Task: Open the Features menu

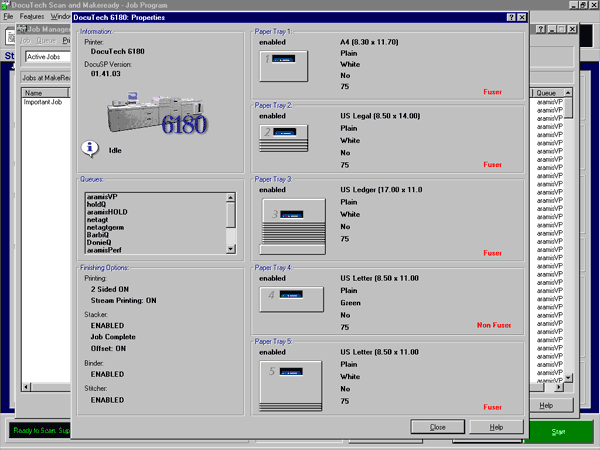Action: [x=32, y=16]
